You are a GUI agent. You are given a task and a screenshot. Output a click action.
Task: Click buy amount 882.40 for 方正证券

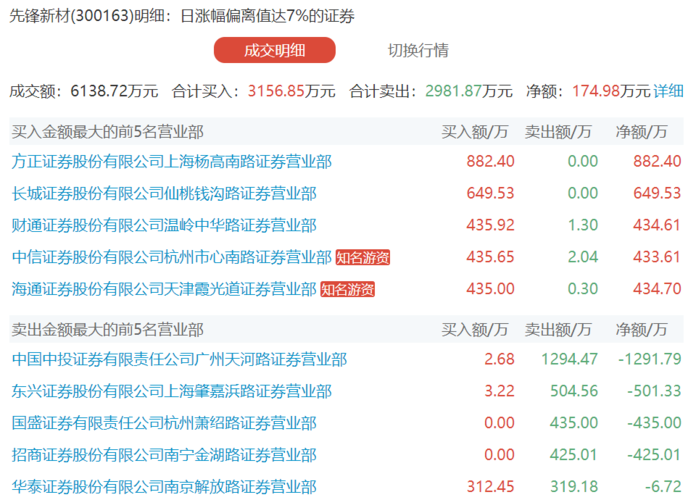(490, 161)
